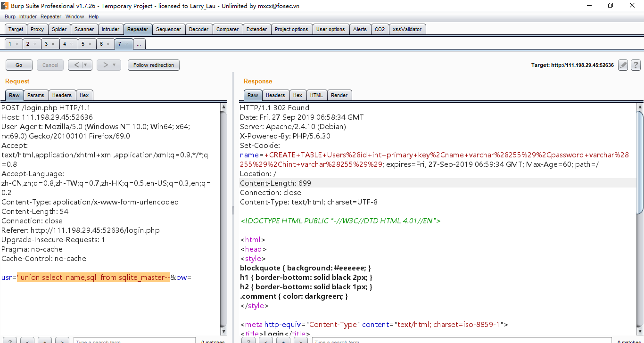The image size is (644, 343).
Task: Click the highlighted union select payload
Action: [93, 278]
